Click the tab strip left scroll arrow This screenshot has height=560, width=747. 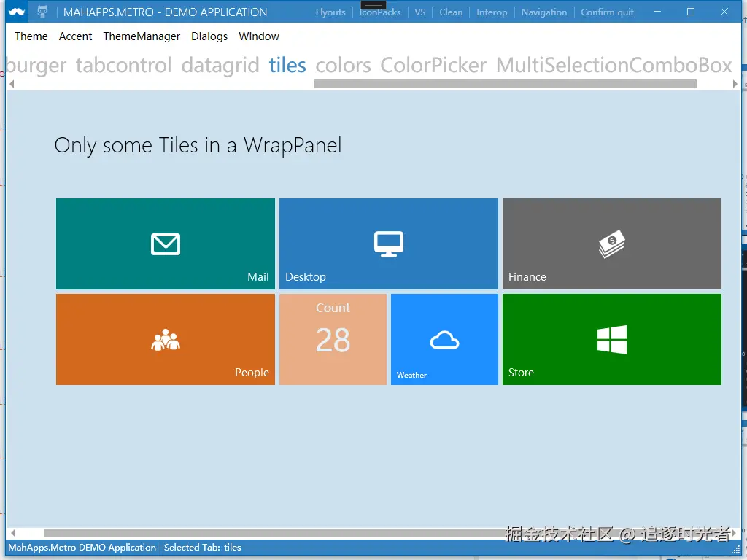[x=12, y=84]
